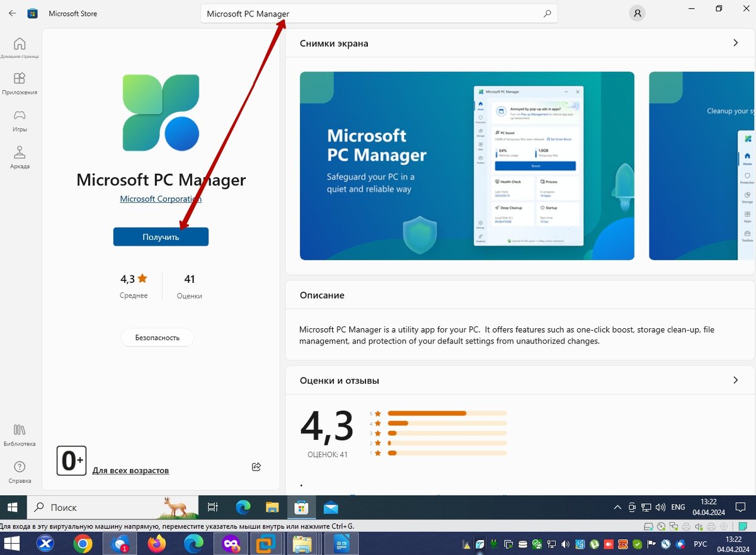This screenshot has height=555, width=756.
Task: Open Thunderbird in the host taskbar
Action: (120, 543)
